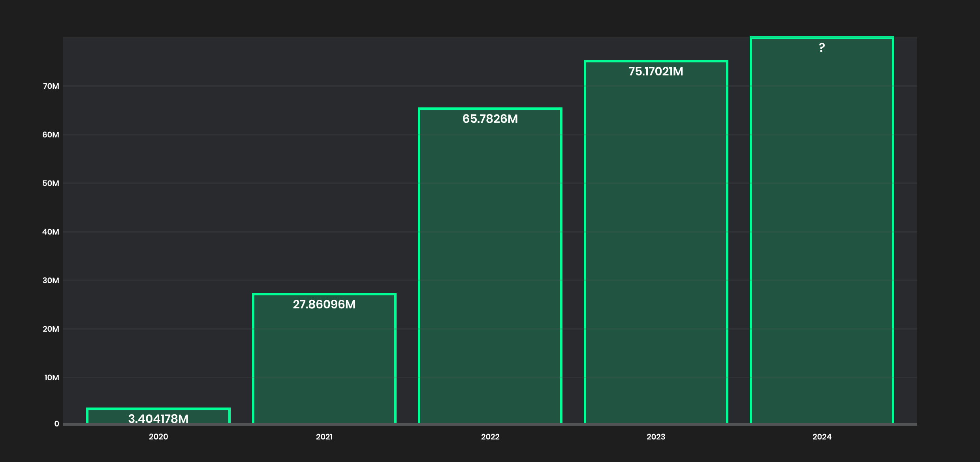Click the 2024 year label below the axis
This screenshot has width=980, height=462.
pyautogui.click(x=822, y=437)
